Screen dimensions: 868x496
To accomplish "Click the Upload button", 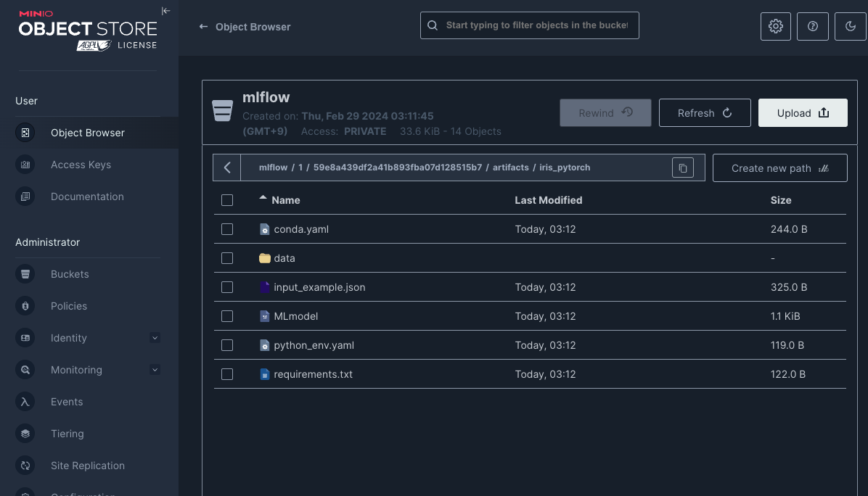I will click(x=803, y=113).
